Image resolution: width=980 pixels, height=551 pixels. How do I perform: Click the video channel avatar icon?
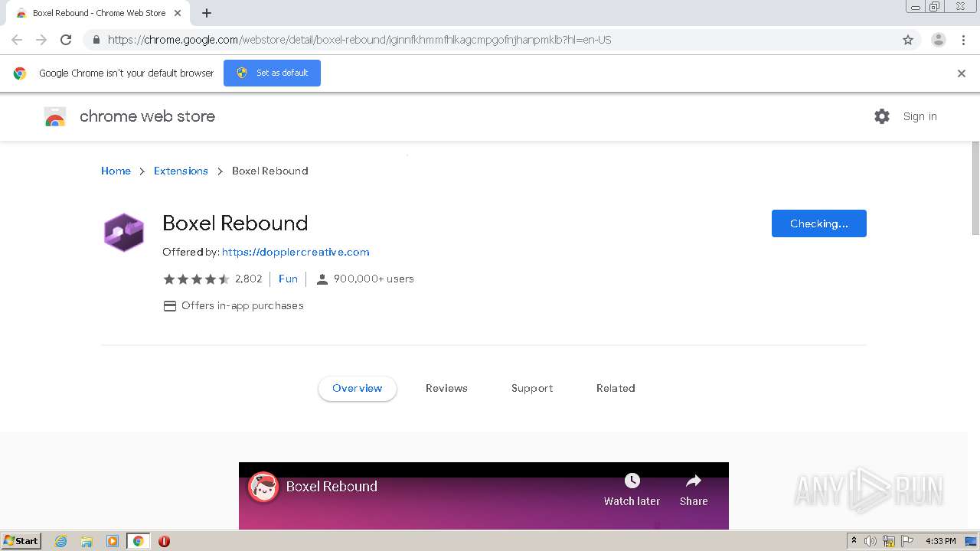click(263, 487)
